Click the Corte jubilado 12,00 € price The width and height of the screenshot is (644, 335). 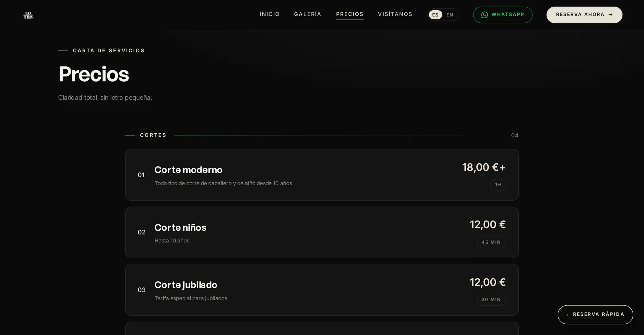488,282
